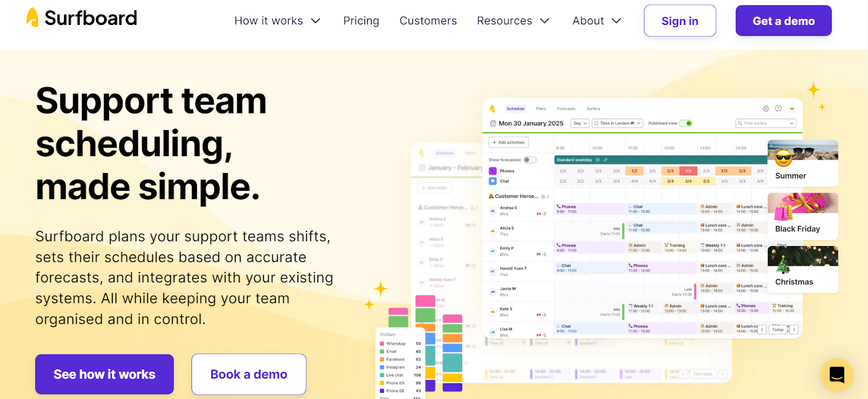The height and width of the screenshot is (399, 868).
Task: Click Lisa M's Phones 11:00 - 13:00 shift
Action: pos(662,329)
